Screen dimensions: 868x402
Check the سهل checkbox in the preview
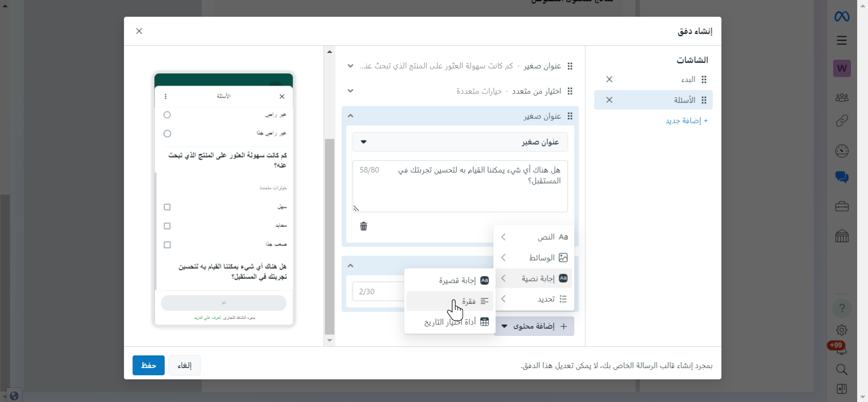coord(167,207)
